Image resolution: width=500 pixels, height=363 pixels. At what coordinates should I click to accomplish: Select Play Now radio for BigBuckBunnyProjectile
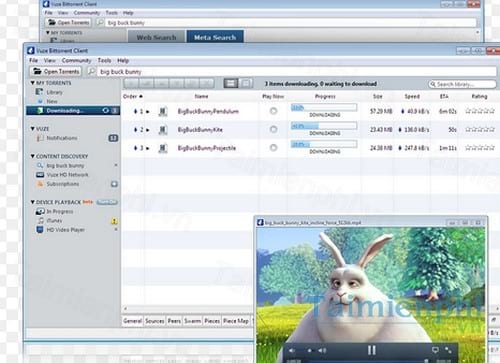click(273, 148)
